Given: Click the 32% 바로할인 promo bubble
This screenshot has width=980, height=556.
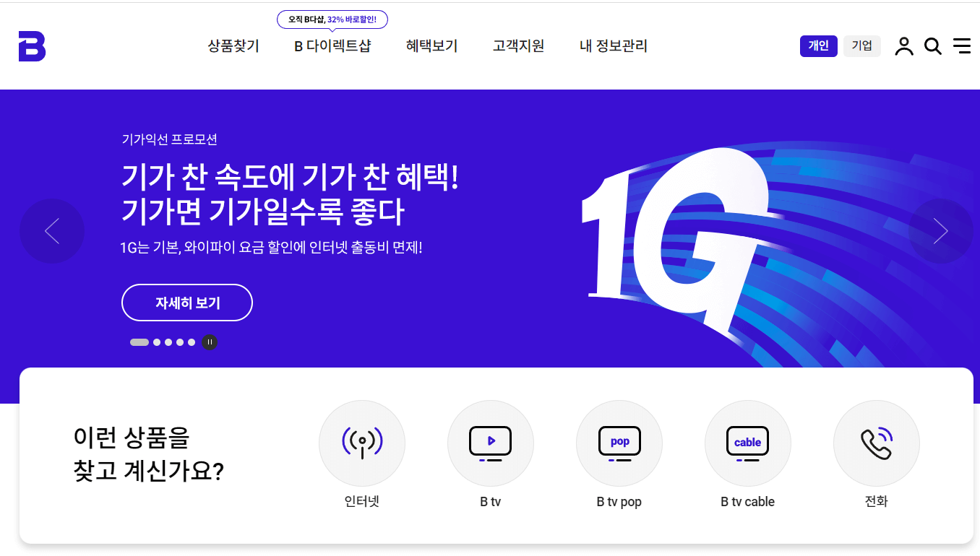Looking at the screenshot, I should click(332, 19).
